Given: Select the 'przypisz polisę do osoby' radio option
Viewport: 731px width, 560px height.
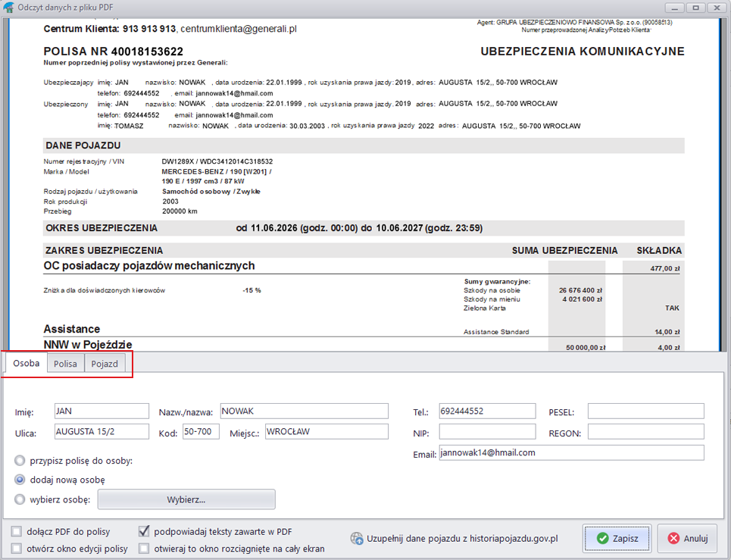Looking at the screenshot, I should pyautogui.click(x=20, y=461).
